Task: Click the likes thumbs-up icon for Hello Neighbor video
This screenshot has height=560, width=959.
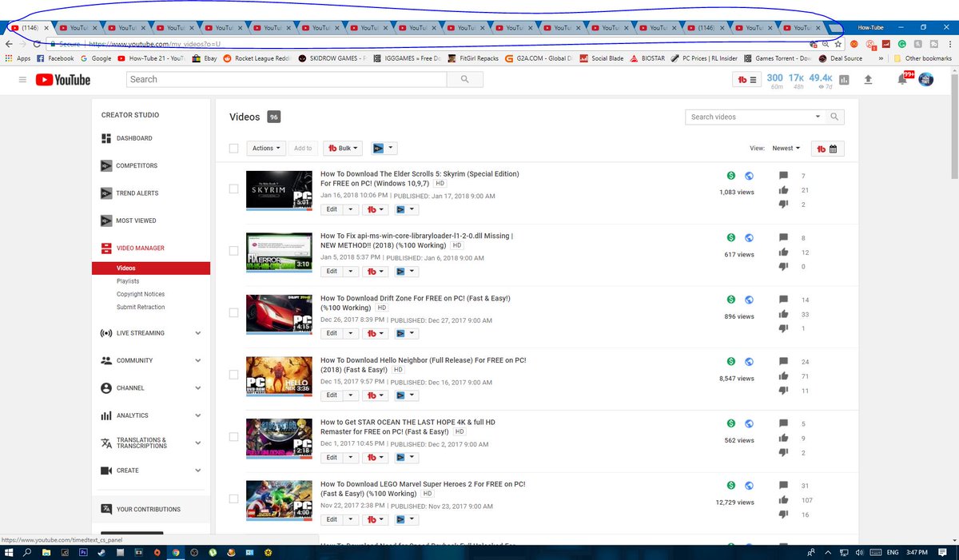Action: [783, 376]
